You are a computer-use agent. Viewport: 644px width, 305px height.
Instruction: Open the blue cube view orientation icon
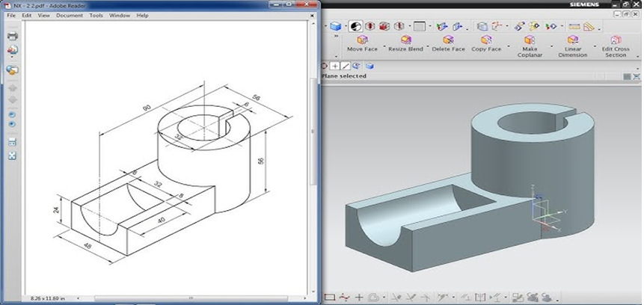(336, 27)
